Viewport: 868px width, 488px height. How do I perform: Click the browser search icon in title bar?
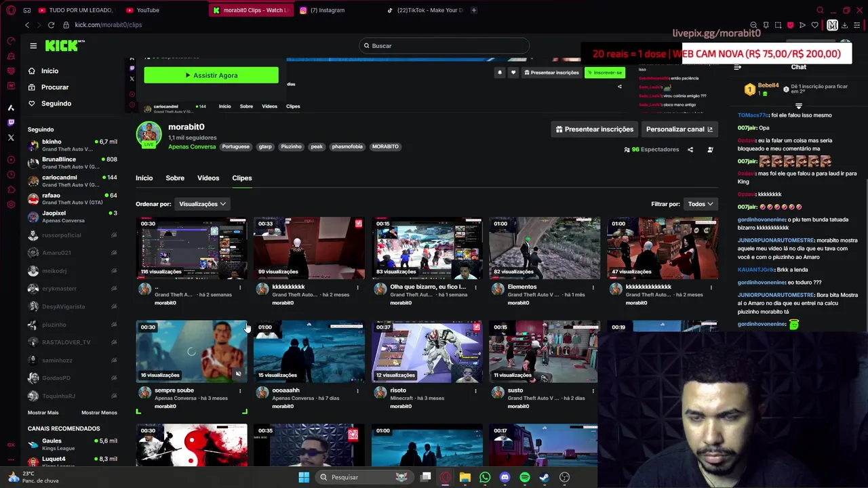click(x=820, y=10)
